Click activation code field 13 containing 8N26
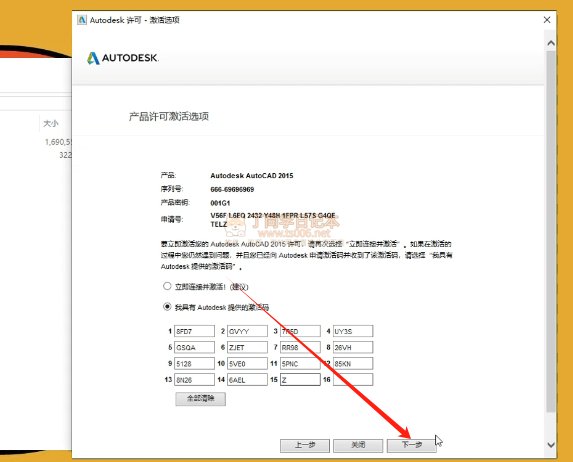Image resolution: width=573 pixels, height=462 pixels. (194, 379)
